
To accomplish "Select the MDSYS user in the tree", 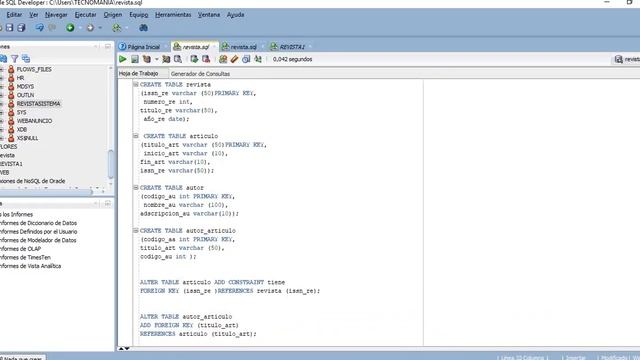I will 25,87.
